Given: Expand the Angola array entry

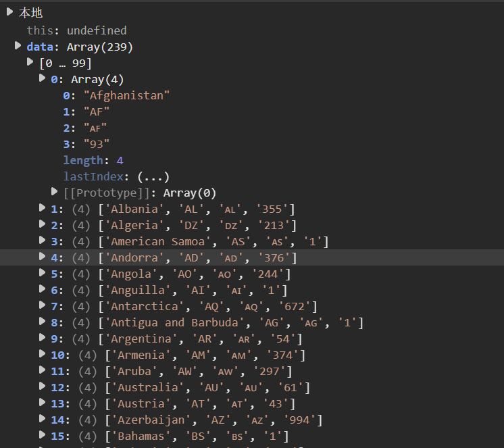Looking at the screenshot, I should point(43,274).
